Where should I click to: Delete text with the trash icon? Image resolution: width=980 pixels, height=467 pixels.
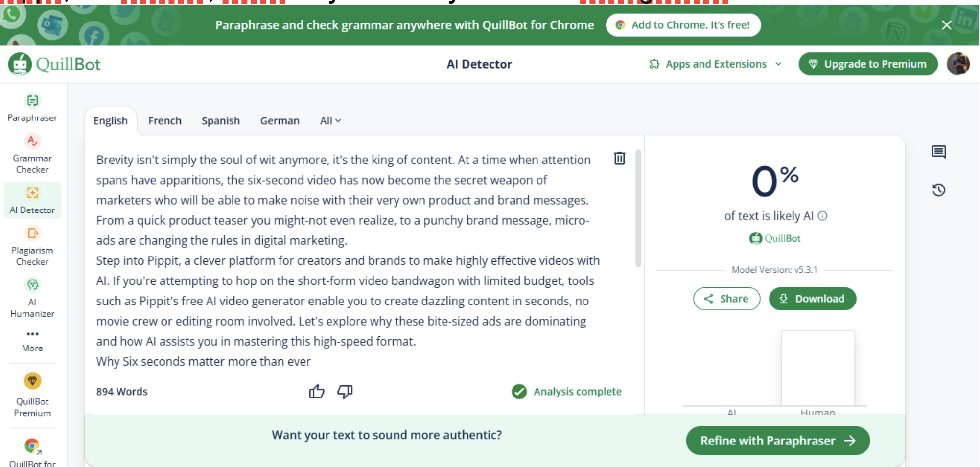click(x=619, y=158)
